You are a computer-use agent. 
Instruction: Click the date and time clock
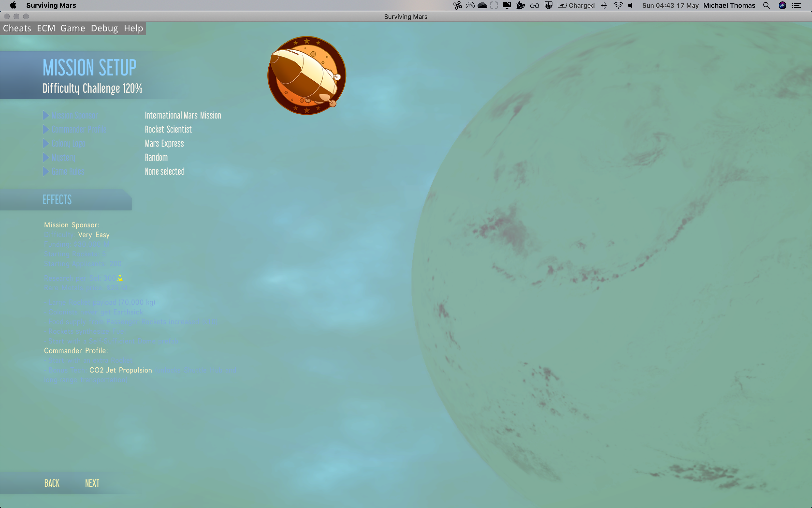[670, 5]
